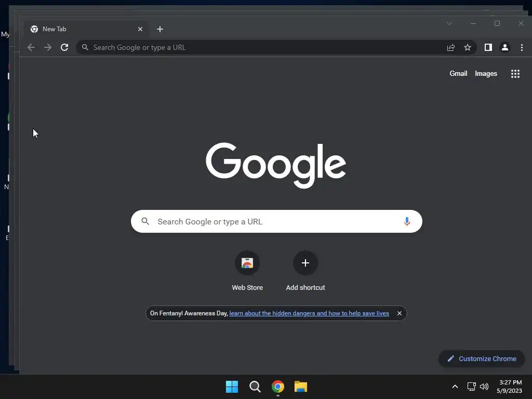Click the magnifier icon in the Google search box
Image resolution: width=532 pixels, height=399 pixels.
coord(145,221)
